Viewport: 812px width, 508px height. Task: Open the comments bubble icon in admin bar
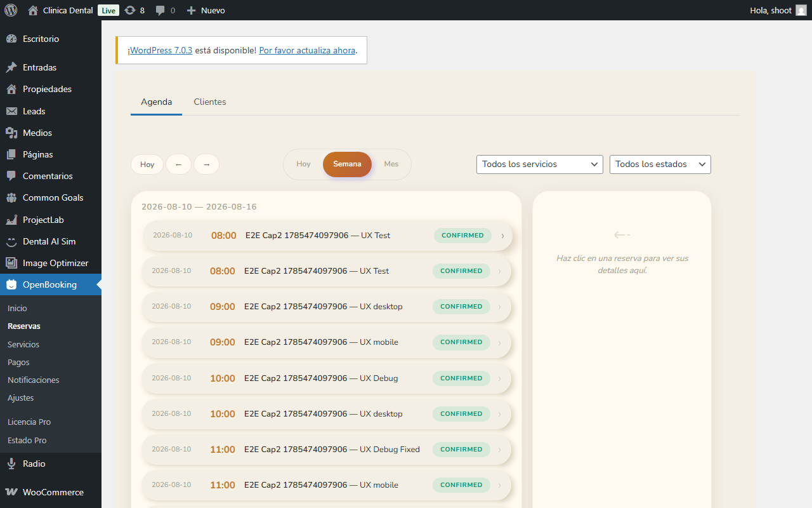pos(160,10)
